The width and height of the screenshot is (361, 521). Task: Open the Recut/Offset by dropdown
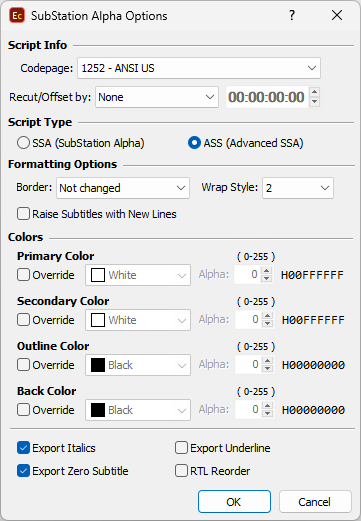click(x=157, y=97)
